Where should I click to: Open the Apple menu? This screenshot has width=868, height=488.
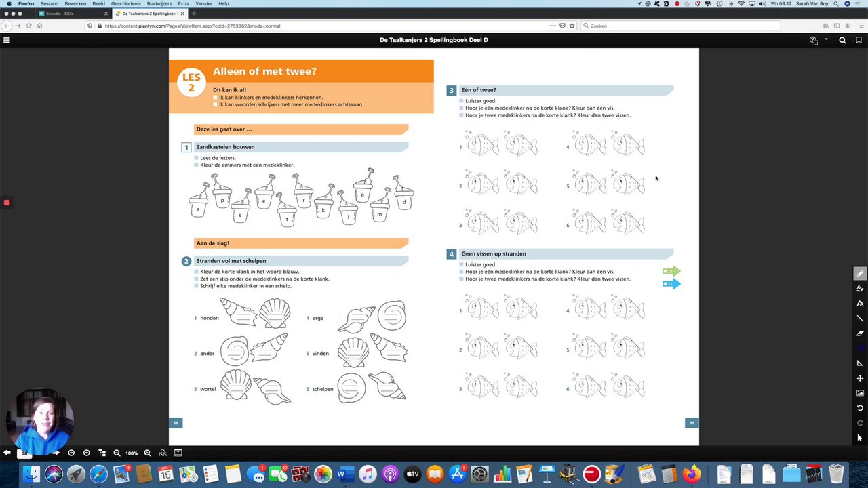[9, 3]
